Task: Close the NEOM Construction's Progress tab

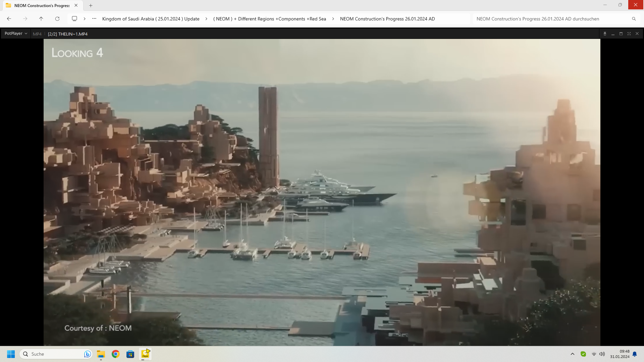Action: [x=76, y=5]
